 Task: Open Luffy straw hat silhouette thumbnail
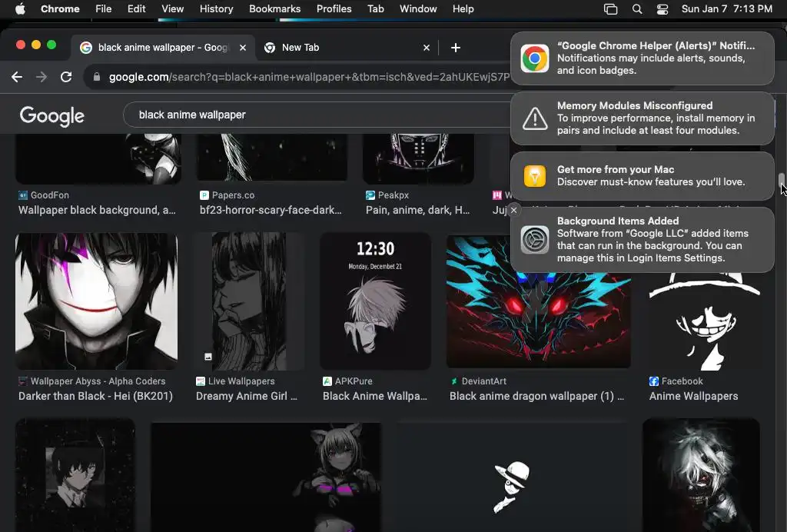point(704,321)
